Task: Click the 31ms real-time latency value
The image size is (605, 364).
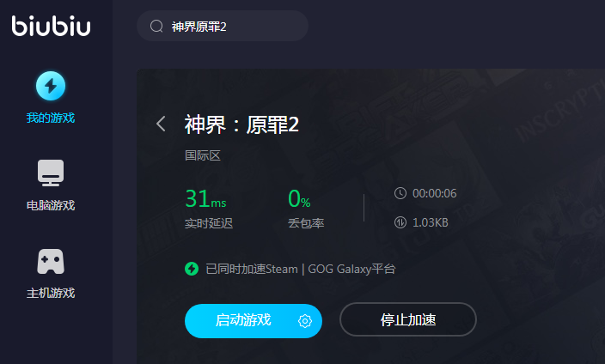Action: (205, 198)
